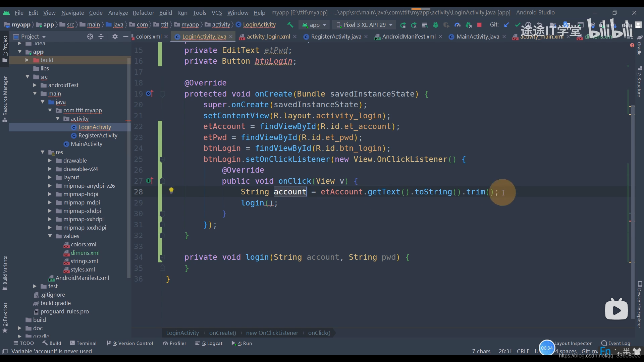644x362 pixels.
Task: Toggle the Resource Manager side panel
Action: pos(5,99)
